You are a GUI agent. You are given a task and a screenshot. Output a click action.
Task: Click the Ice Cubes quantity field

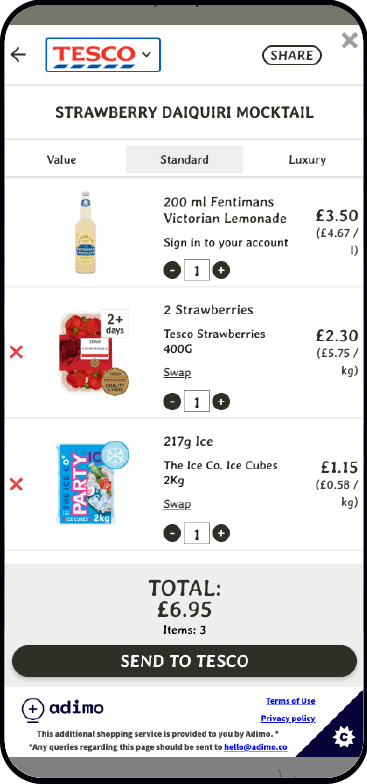point(196,534)
